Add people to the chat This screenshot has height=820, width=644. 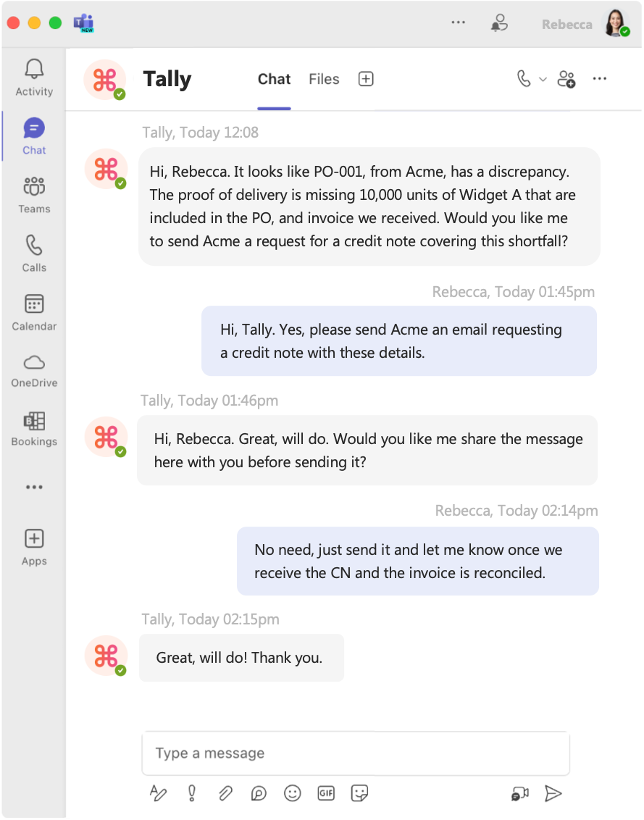(x=566, y=79)
